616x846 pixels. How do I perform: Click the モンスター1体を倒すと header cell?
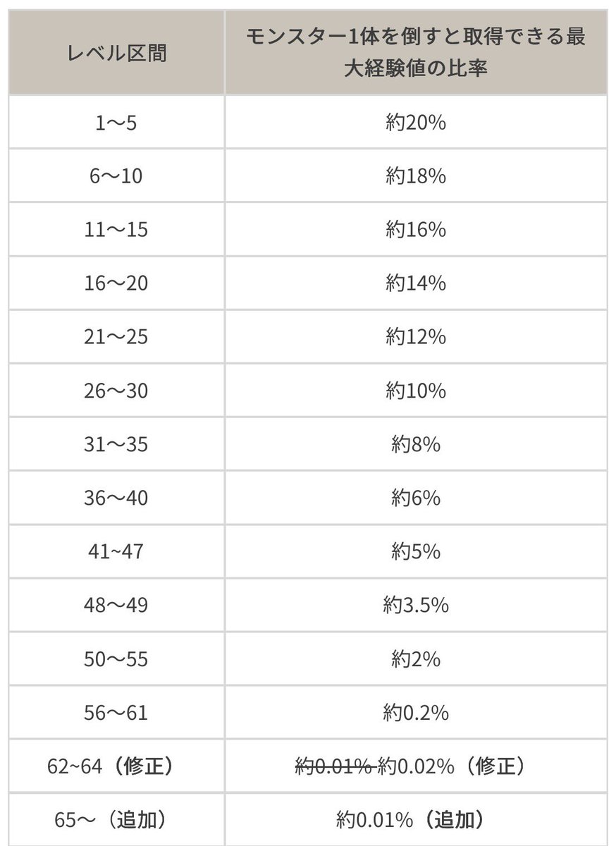click(416, 53)
